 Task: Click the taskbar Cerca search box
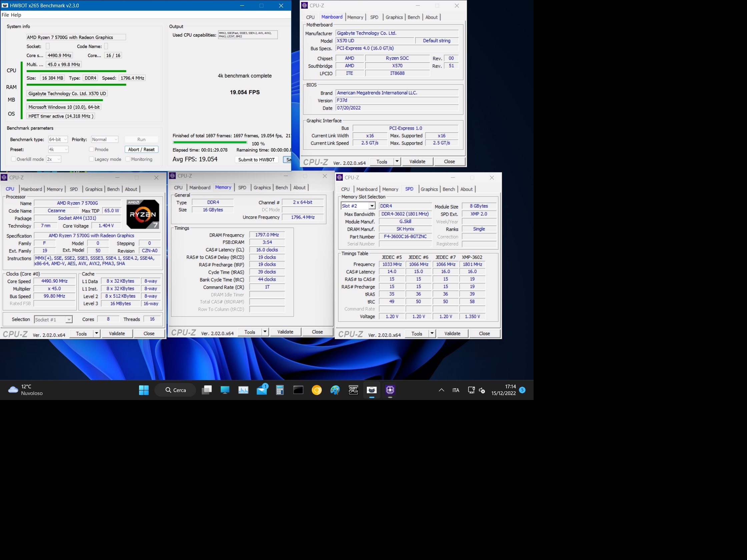175,390
